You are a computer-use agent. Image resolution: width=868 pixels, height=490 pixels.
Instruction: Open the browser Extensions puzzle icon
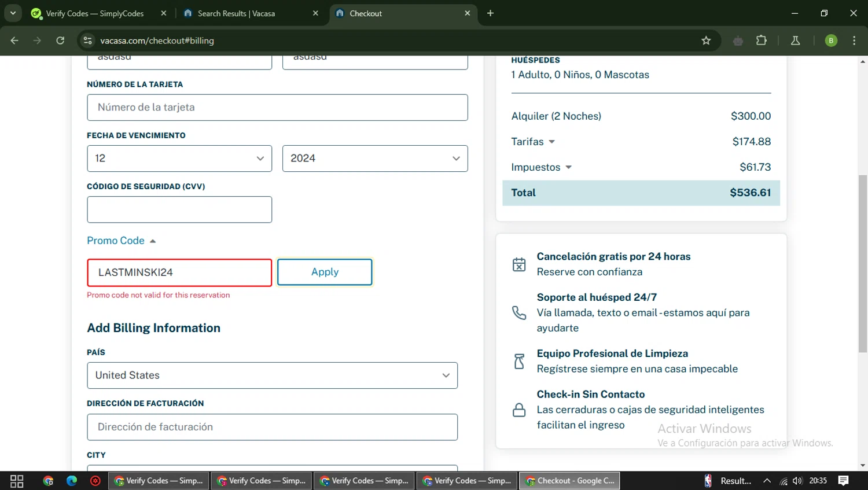762,40
